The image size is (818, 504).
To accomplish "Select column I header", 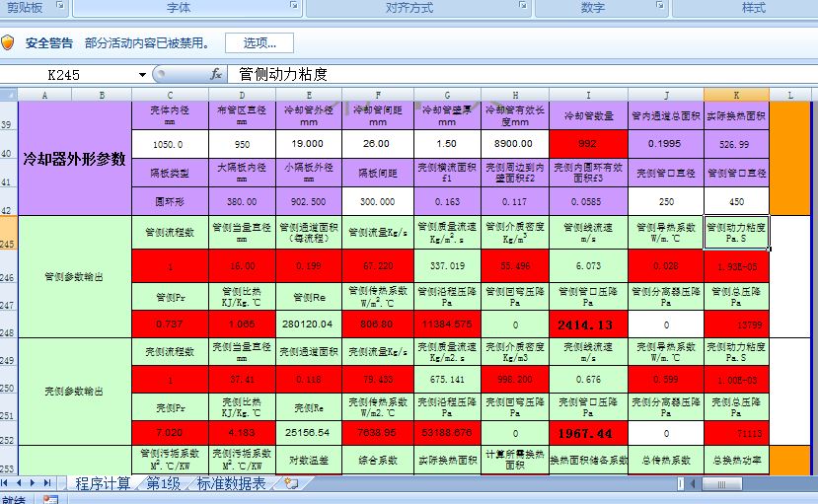I will click(588, 95).
